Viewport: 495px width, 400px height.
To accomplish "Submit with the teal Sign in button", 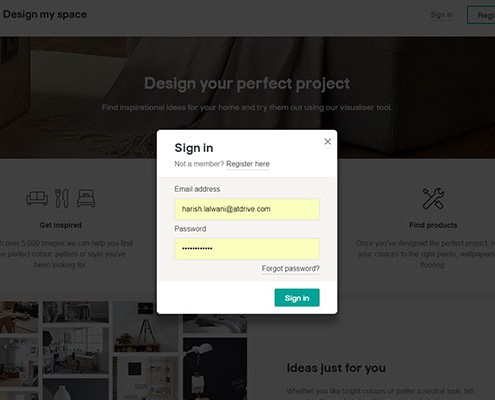I will pos(297,298).
